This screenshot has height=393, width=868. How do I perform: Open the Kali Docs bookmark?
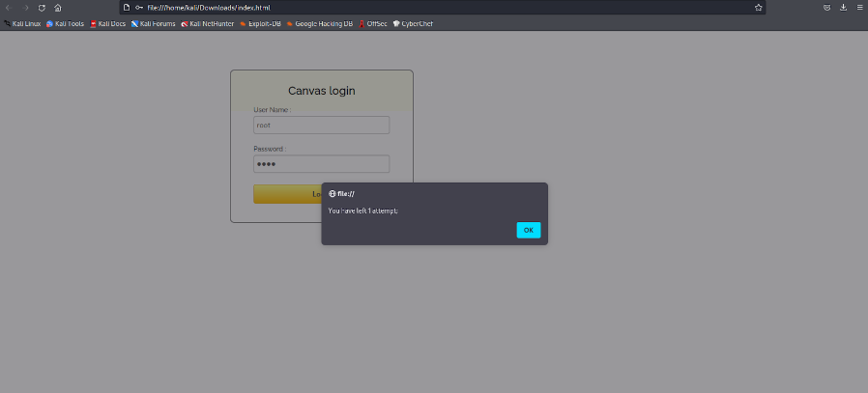[107, 23]
